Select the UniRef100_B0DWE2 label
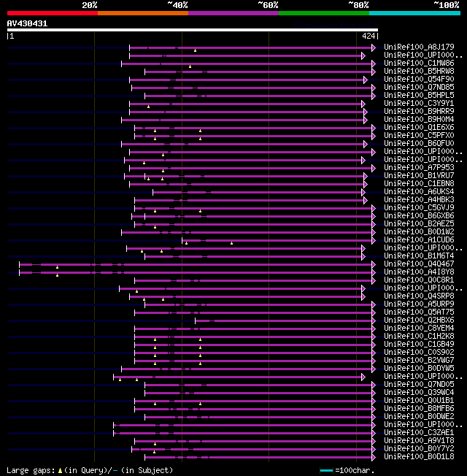The height and width of the screenshot is (476, 467). tap(419, 417)
